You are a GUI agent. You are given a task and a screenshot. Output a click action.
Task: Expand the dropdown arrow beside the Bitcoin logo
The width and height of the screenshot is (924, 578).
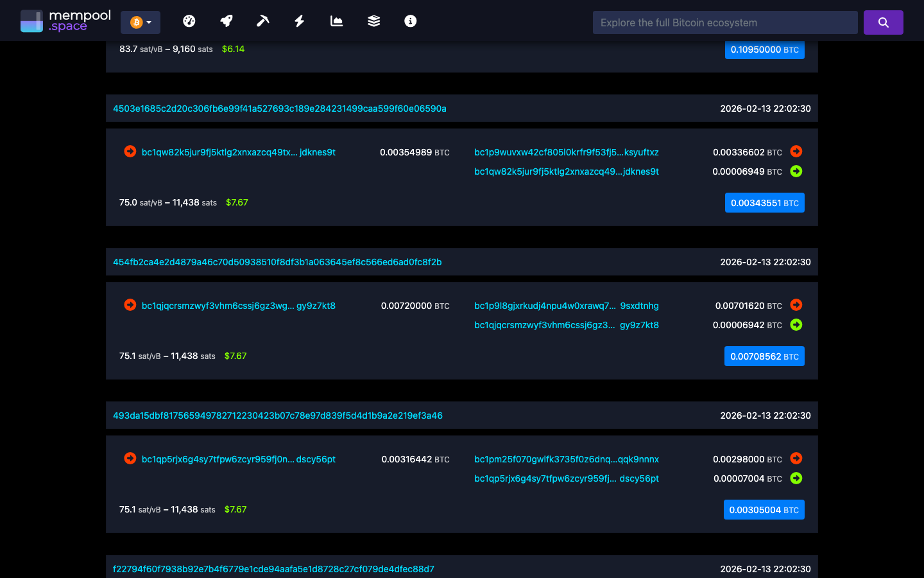(x=150, y=21)
